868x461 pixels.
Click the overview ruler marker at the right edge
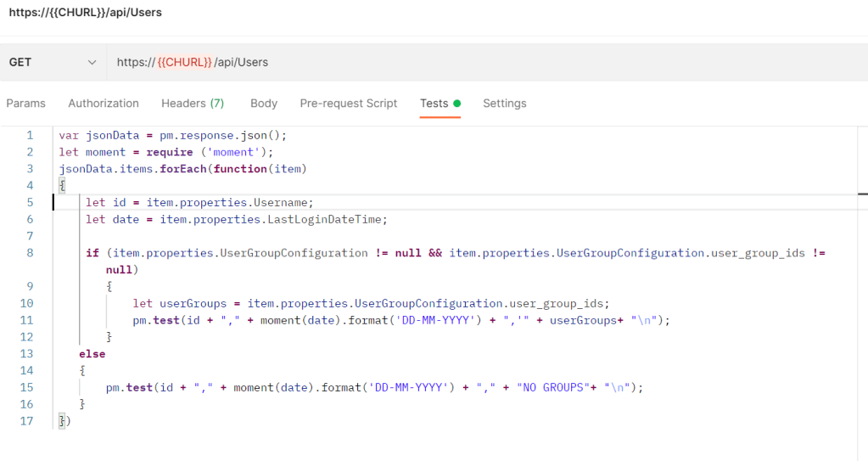tap(862, 194)
